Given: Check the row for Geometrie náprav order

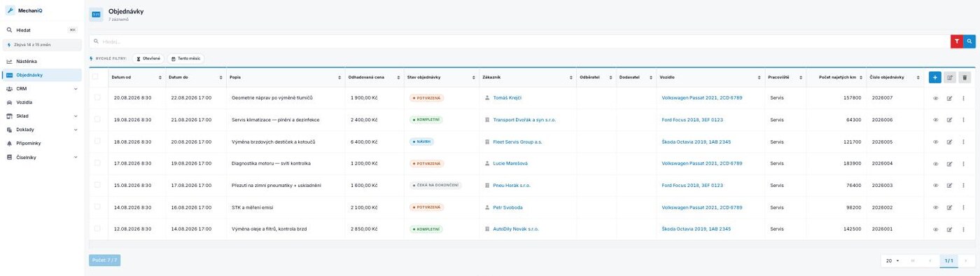Looking at the screenshot, I should coord(97,98).
